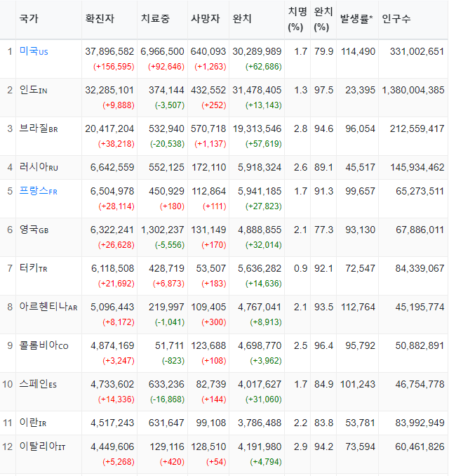This screenshot has height=476, width=449.
Task: Click France deaths increase (+111)
Action: [x=215, y=206]
